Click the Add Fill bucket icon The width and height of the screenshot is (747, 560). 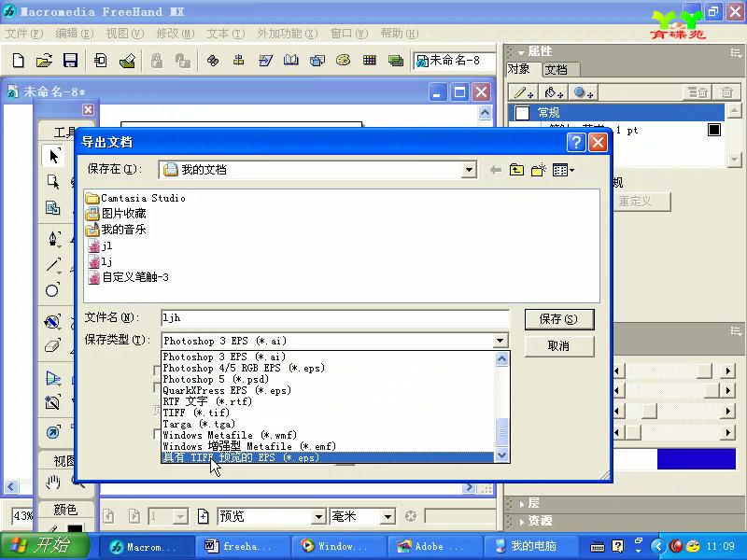[x=554, y=92]
